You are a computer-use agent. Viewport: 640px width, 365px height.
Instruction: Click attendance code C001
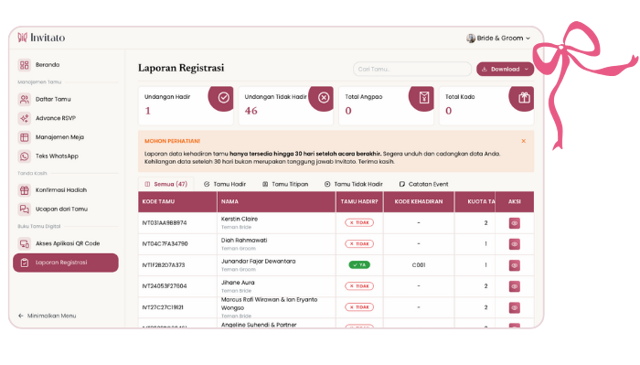point(418,265)
